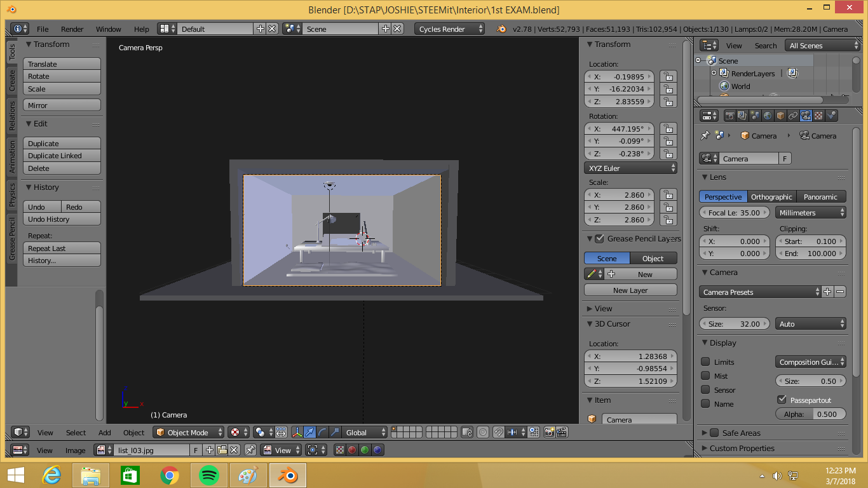
Task: Click the Translate button
Action: (62, 64)
